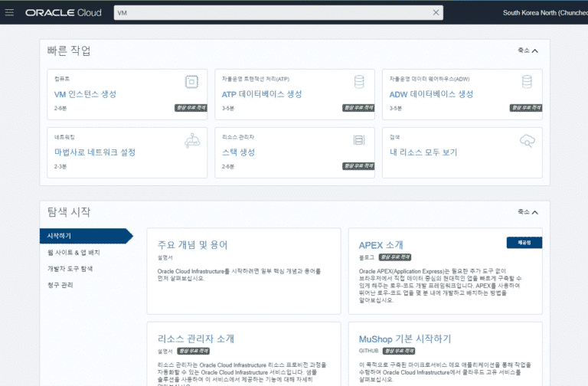Open ADW 데이터베이스 생성 link
Image resolution: width=588 pixels, height=386 pixels.
[x=431, y=94]
